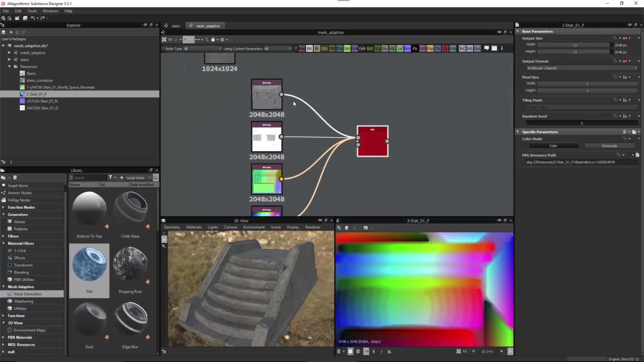Select the SVG node type filter icon
The width and height of the screenshot is (644, 362).
click(422, 49)
